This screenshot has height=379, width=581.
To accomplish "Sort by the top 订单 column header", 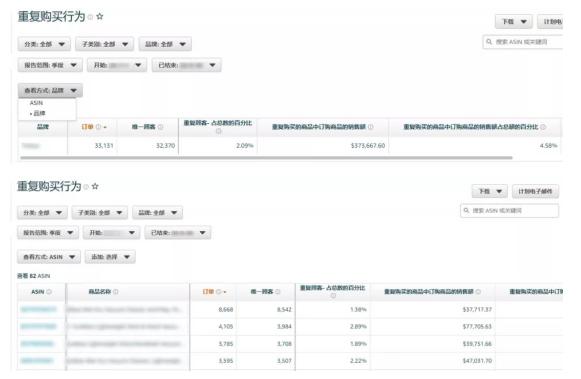I will [x=87, y=127].
